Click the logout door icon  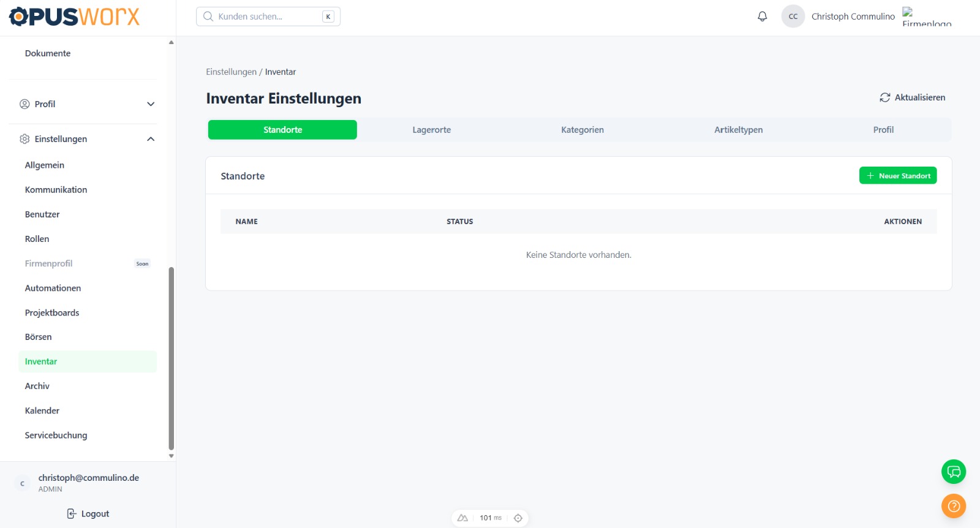pyautogui.click(x=72, y=514)
